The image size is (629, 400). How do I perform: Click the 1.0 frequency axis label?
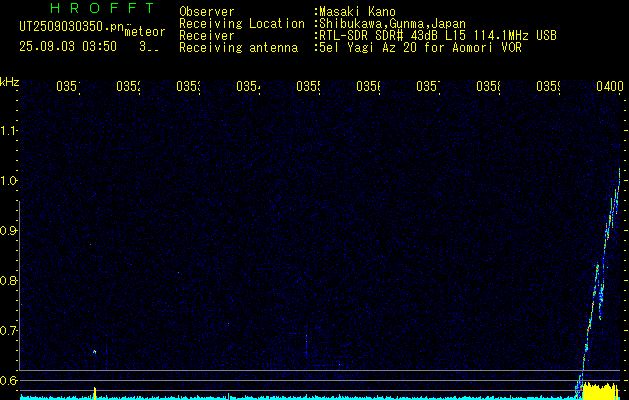pyautogui.click(x=8, y=181)
